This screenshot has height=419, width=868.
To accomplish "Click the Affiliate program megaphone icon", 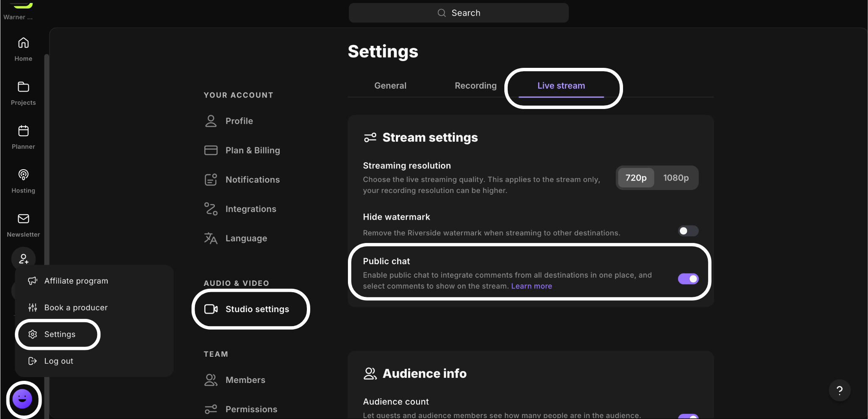I will click(33, 281).
